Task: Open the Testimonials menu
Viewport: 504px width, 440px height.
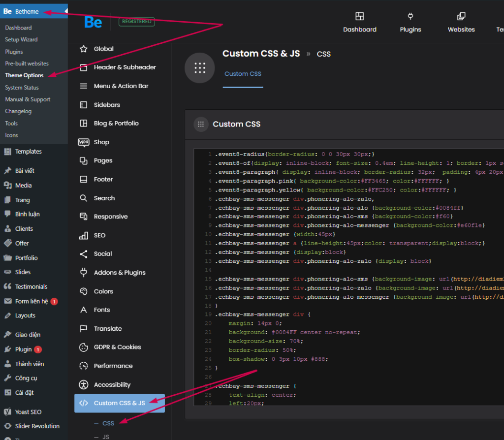Action: point(31,287)
